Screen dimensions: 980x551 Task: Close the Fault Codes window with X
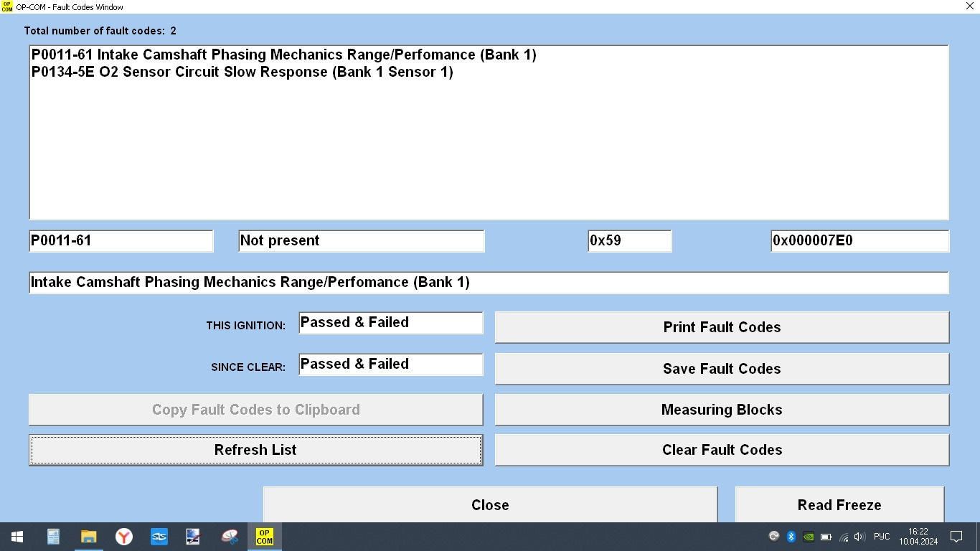[x=970, y=6]
